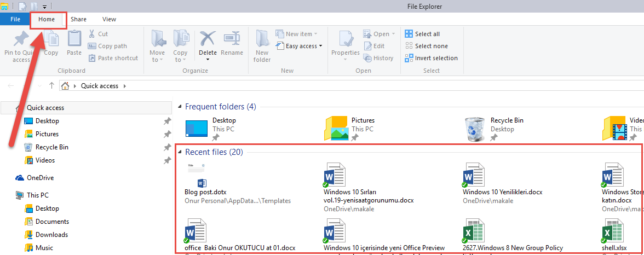Open Customize Quick Access Toolbar dropdown in title bar
This screenshot has height=255, width=644.
[44, 7]
